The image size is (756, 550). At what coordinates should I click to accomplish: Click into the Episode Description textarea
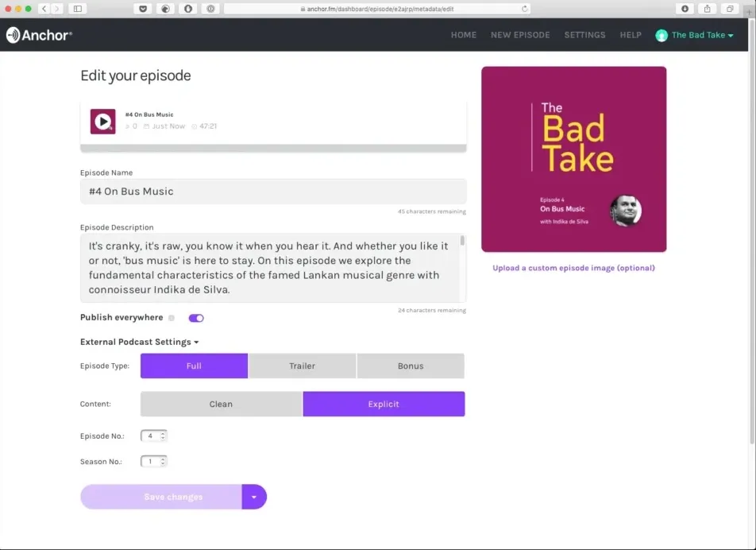(x=273, y=269)
